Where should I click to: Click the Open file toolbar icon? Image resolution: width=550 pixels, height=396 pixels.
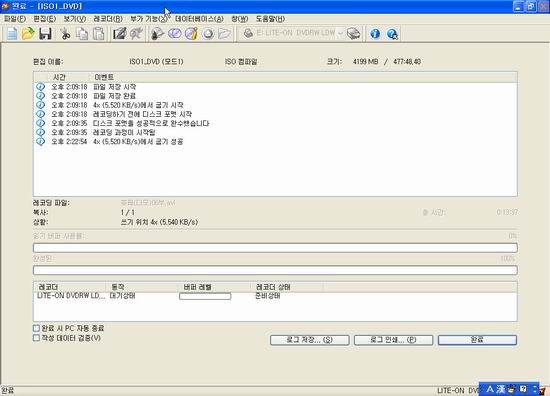(x=28, y=34)
